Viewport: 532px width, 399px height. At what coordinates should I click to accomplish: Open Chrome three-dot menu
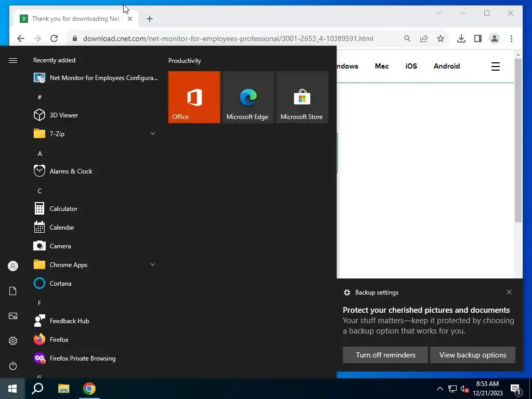[511, 38]
